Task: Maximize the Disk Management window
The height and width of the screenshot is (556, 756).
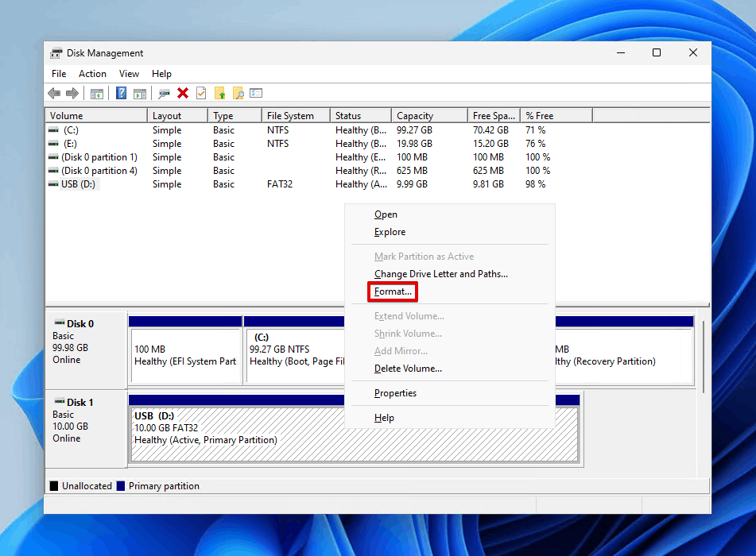Action: tap(657, 52)
